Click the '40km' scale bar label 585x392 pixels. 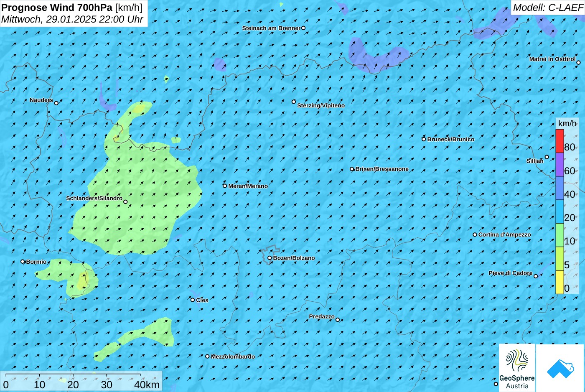pos(147,384)
